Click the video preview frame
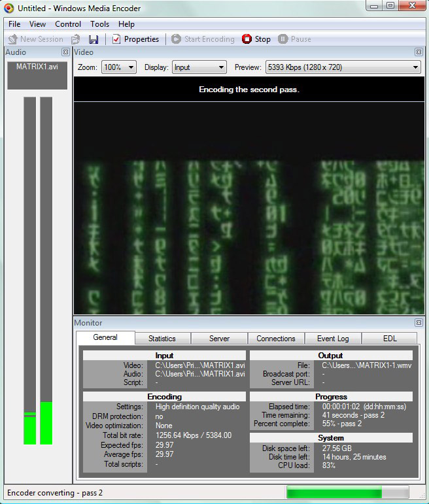Image resolution: width=429 pixels, height=504 pixels. (x=249, y=209)
